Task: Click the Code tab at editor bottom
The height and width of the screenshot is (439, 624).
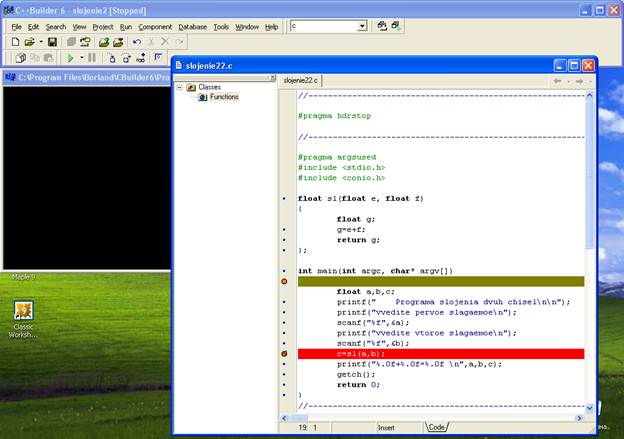Action: click(x=437, y=427)
